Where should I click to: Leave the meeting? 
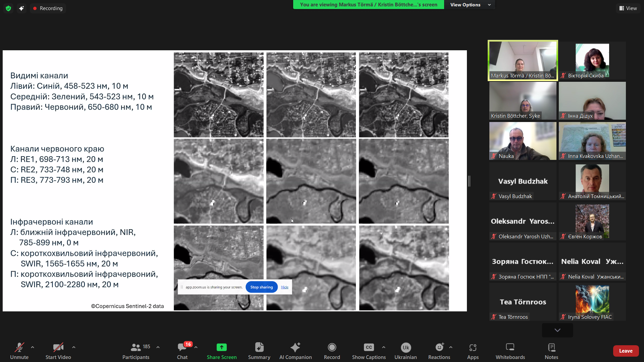coord(626,351)
